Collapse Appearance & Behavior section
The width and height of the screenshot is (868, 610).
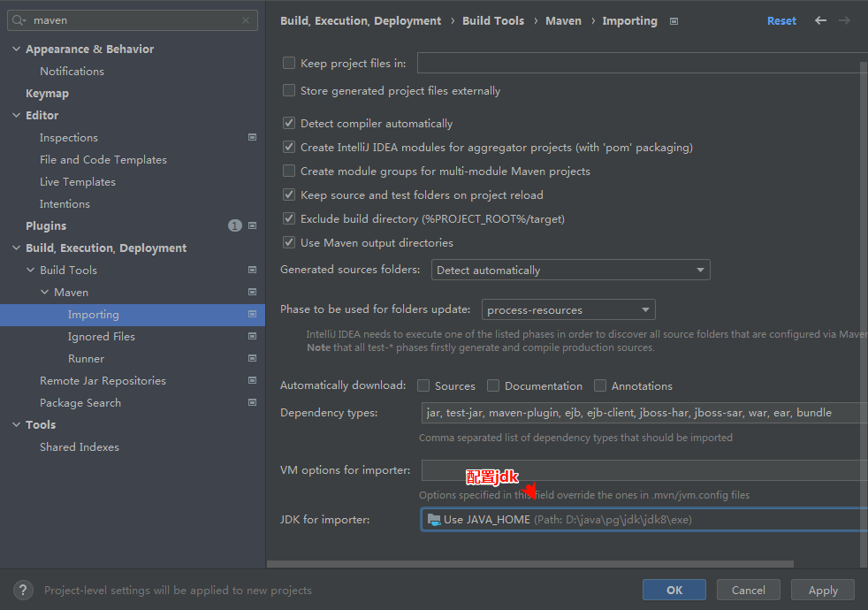(16, 49)
